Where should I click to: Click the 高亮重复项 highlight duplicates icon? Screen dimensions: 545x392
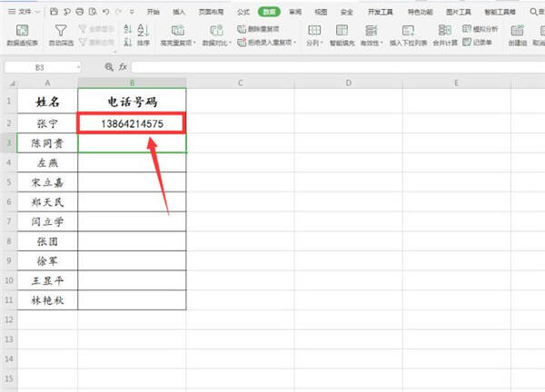click(178, 30)
